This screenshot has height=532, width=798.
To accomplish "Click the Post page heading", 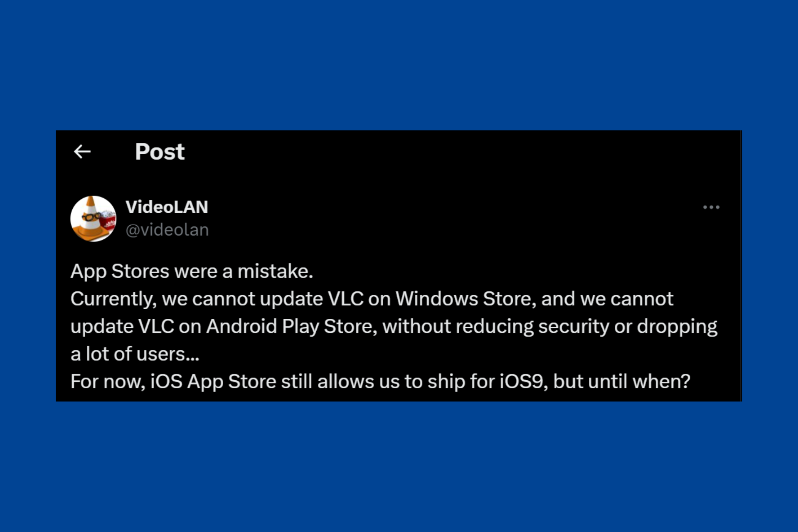I will click(x=160, y=152).
